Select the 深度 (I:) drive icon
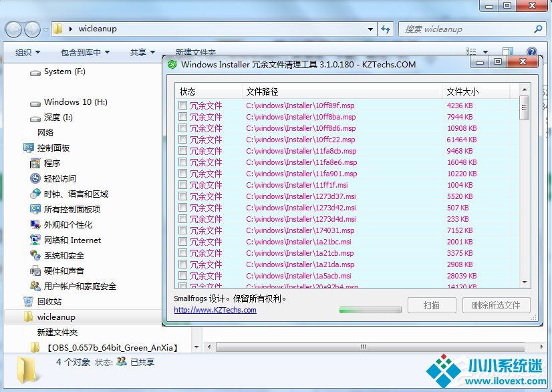552x392 pixels. tap(35, 119)
